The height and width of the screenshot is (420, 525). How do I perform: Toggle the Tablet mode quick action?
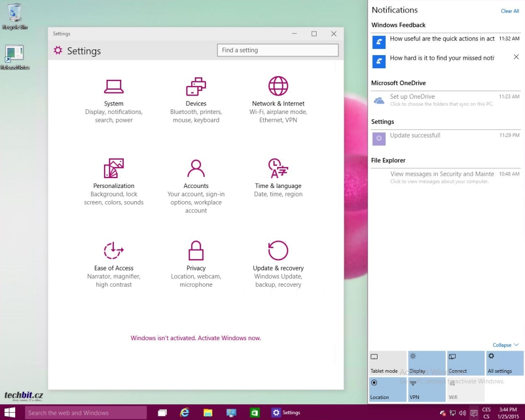point(387,363)
